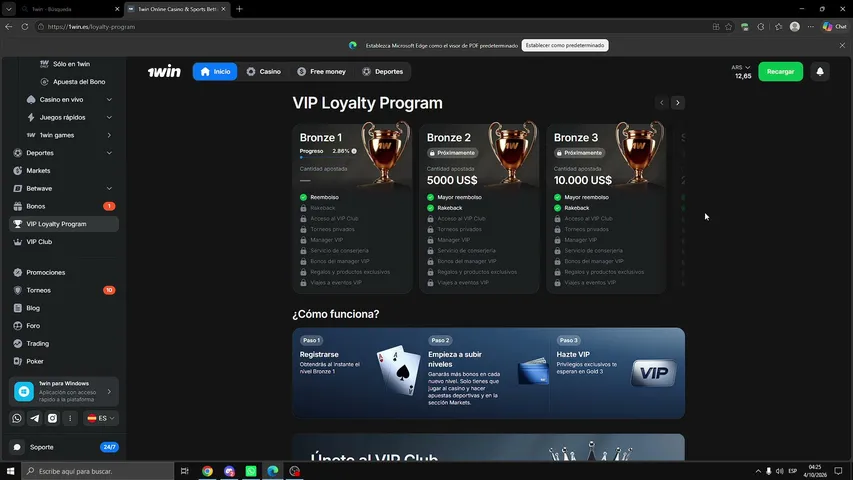Select Casino in top navigation
The height and width of the screenshot is (480, 853).
(264, 71)
